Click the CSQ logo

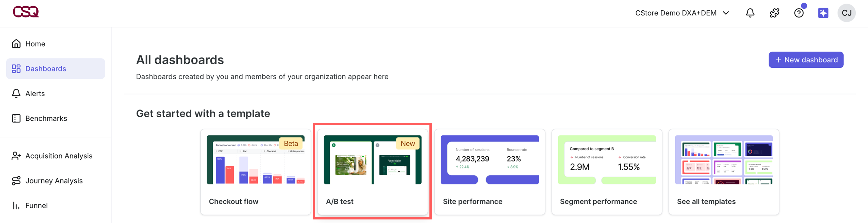pos(26,12)
